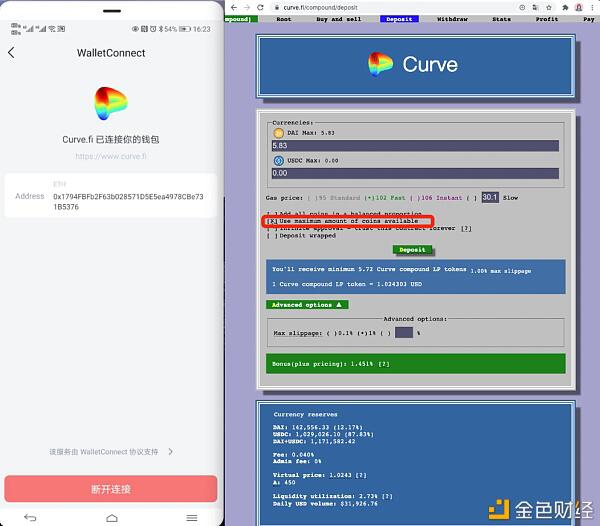Open the Buy and sell tab

tap(339, 19)
